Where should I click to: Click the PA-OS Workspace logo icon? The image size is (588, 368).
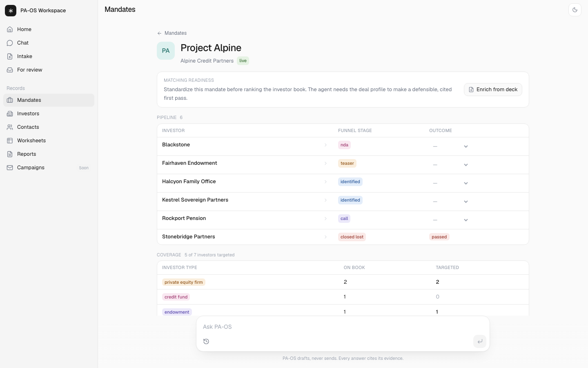pyautogui.click(x=11, y=11)
